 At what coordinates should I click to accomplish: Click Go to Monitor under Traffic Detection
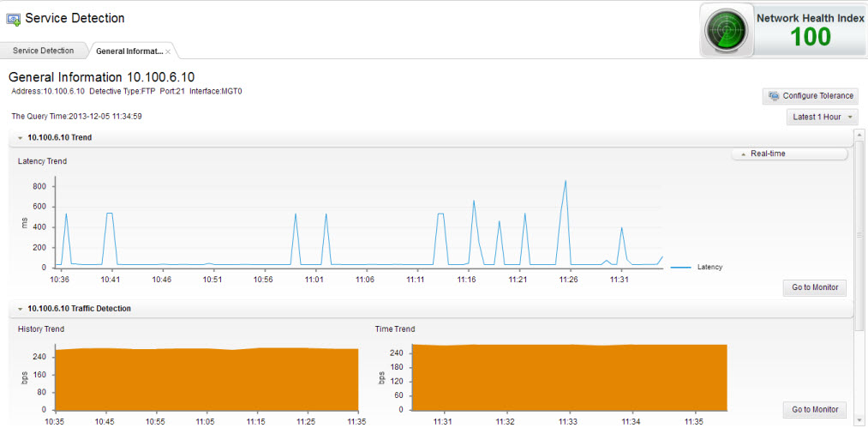(814, 410)
